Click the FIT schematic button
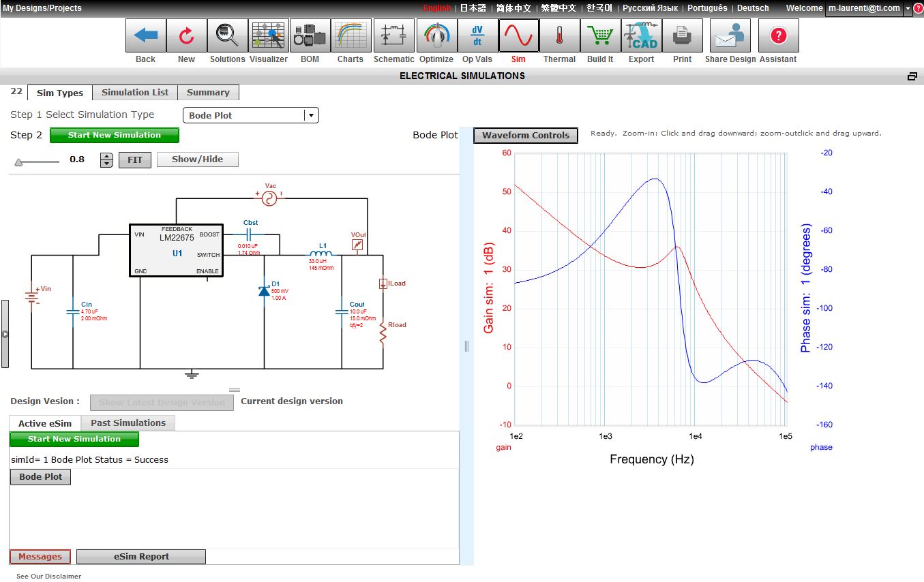Image resolution: width=924 pixels, height=582 pixels. (x=135, y=159)
